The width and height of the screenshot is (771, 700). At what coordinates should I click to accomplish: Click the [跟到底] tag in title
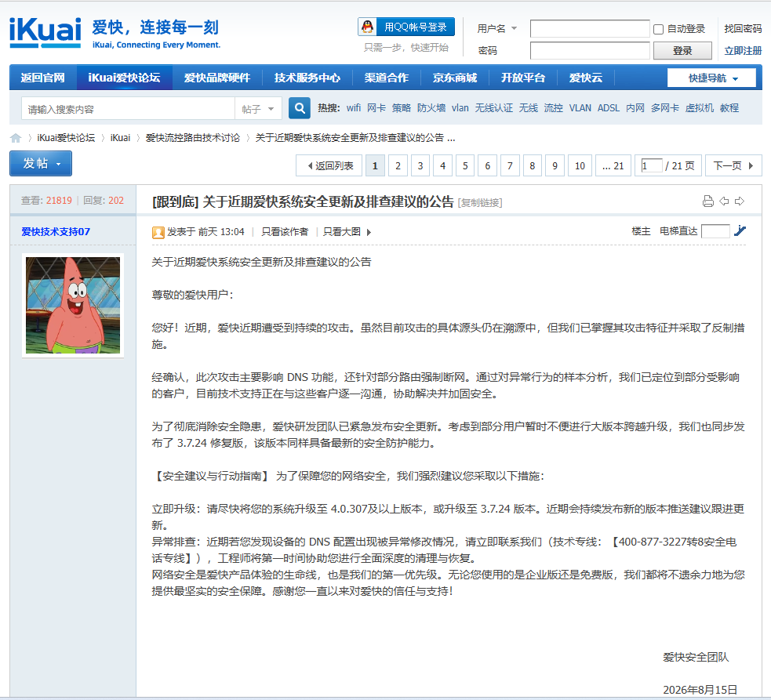click(x=176, y=201)
